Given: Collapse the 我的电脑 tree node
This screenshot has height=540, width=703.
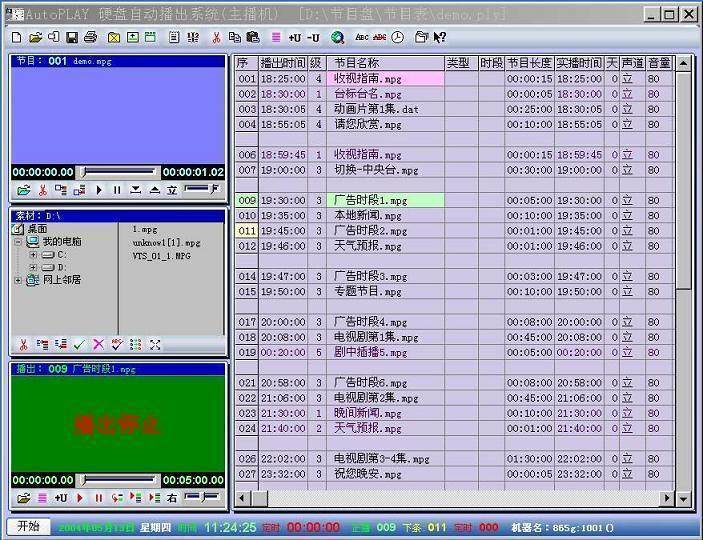Looking at the screenshot, I should coord(18,242).
